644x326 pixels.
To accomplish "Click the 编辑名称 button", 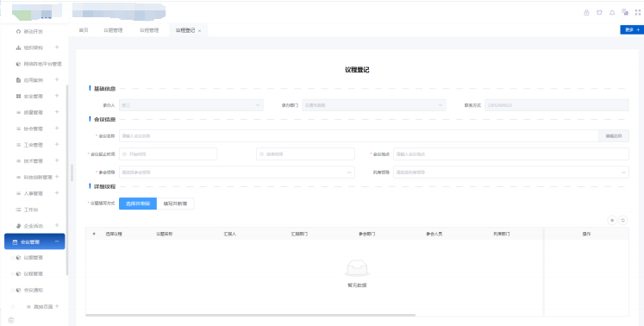I will (x=614, y=136).
